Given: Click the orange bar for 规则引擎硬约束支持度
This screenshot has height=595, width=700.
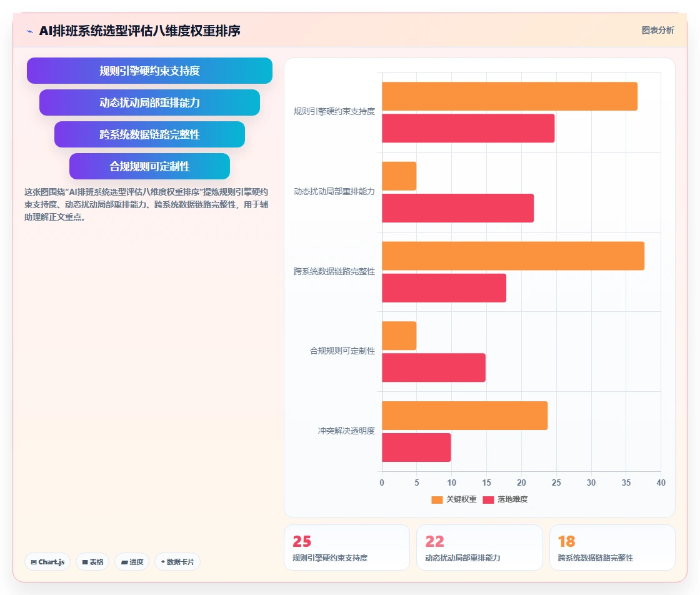Looking at the screenshot, I should click(510, 96).
